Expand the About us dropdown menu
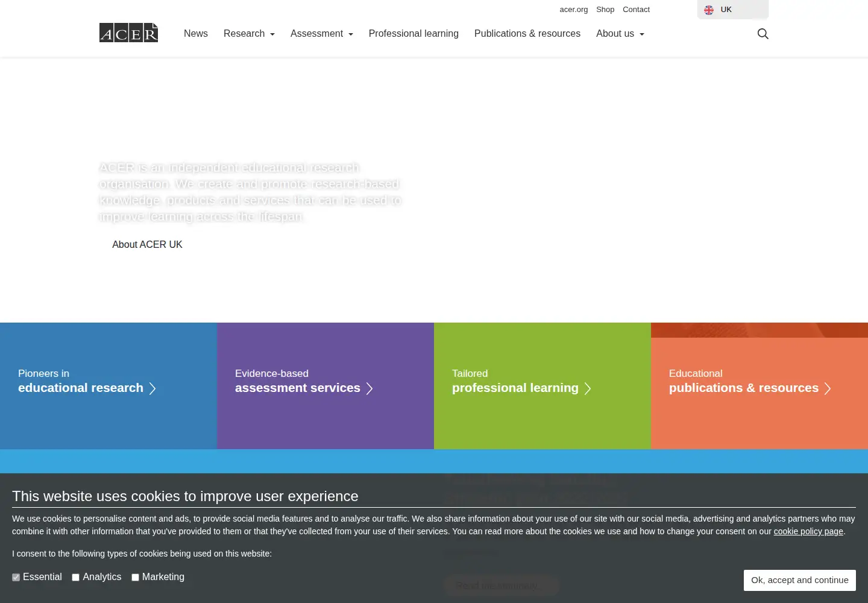Image resolution: width=868 pixels, height=603 pixels. [x=620, y=34]
